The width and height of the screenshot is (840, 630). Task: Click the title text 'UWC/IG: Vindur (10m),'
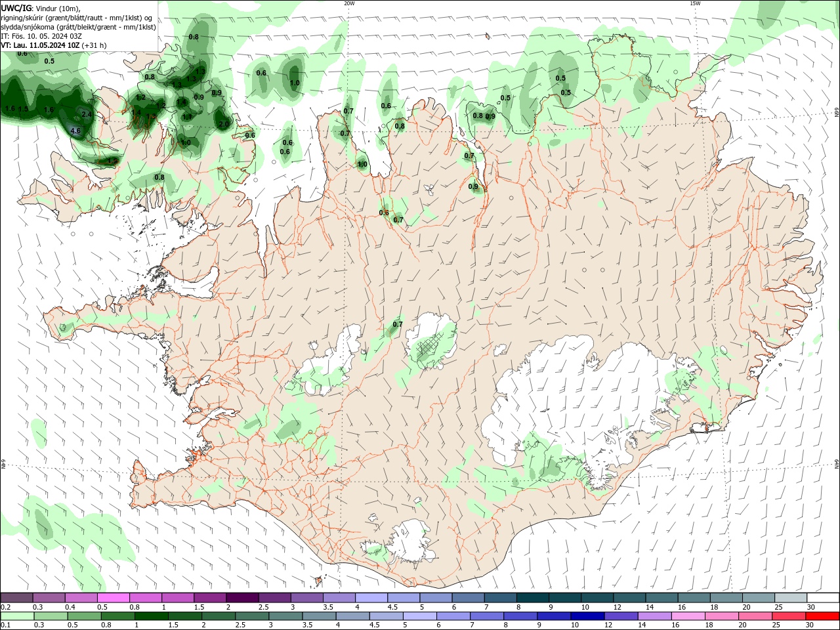41,8
